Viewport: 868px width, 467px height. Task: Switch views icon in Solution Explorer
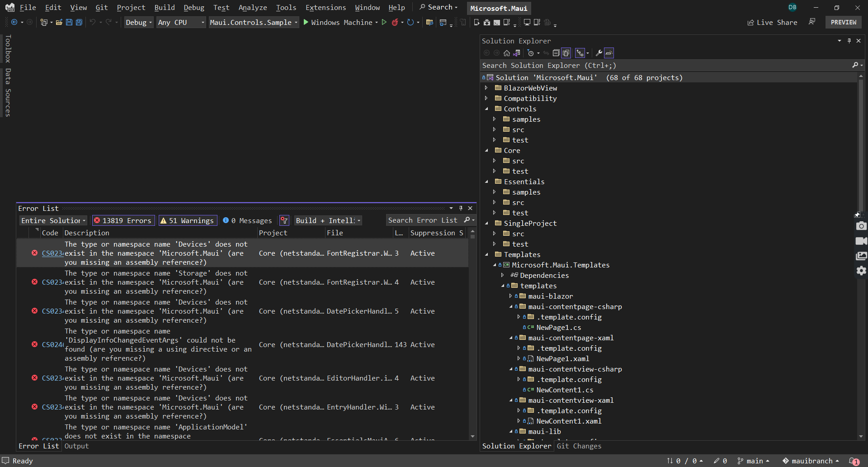[x=517, y=53]
